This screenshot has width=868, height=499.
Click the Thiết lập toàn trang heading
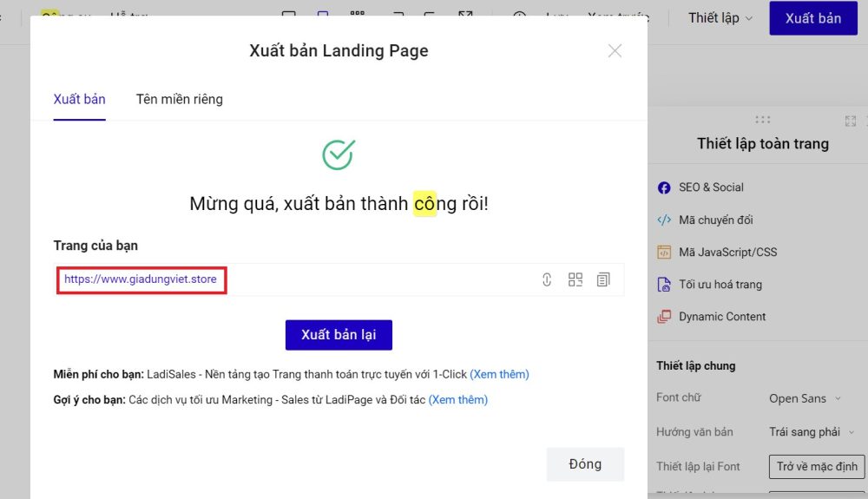763,144
